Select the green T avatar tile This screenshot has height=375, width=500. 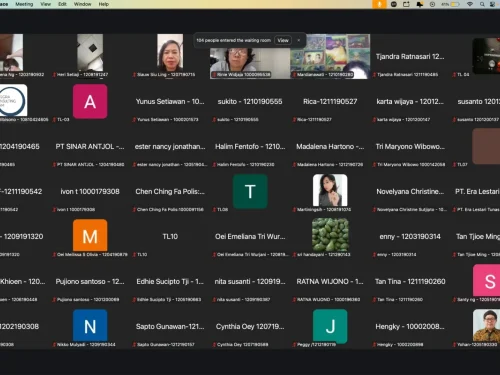tap(250, 191)
